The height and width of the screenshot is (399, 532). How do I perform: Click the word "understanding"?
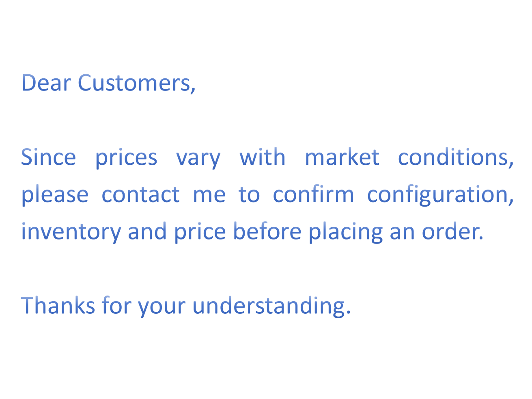[269, 306]
